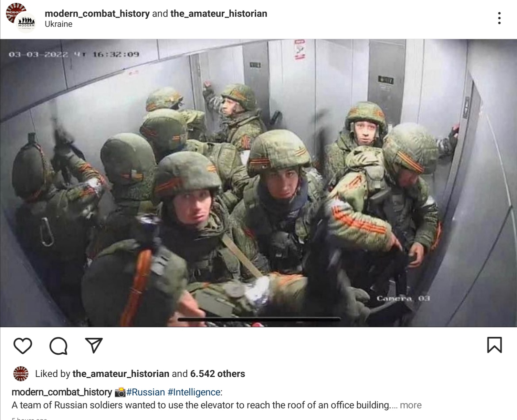Image resolution: width=517 pixels, height=420 pixels.
Task: Open the_amateur_historian in the Liked by line
Action: coord(121,374)
